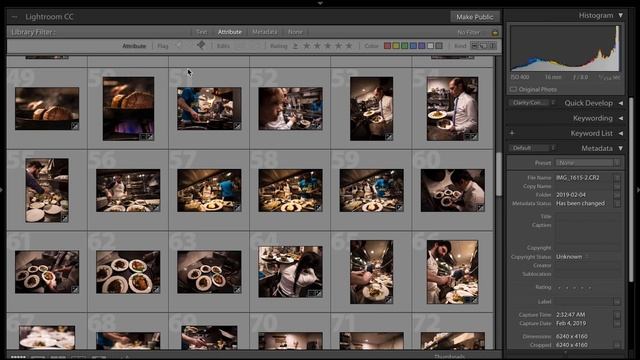
Task: Show top panel via arrow
Action: click(x=320, y=3)
